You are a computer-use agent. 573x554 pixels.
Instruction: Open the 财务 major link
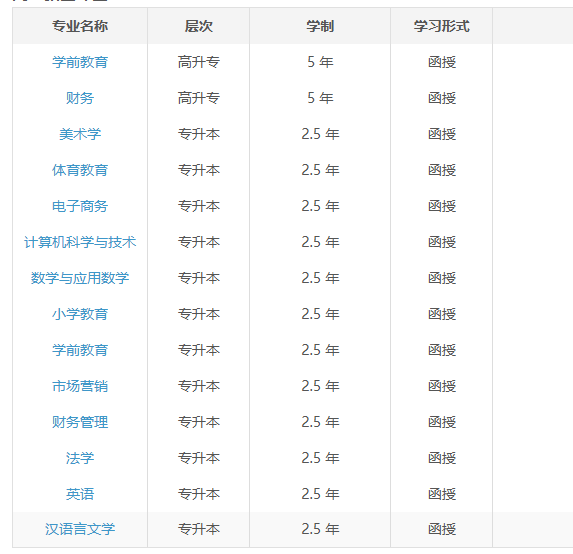80,98
